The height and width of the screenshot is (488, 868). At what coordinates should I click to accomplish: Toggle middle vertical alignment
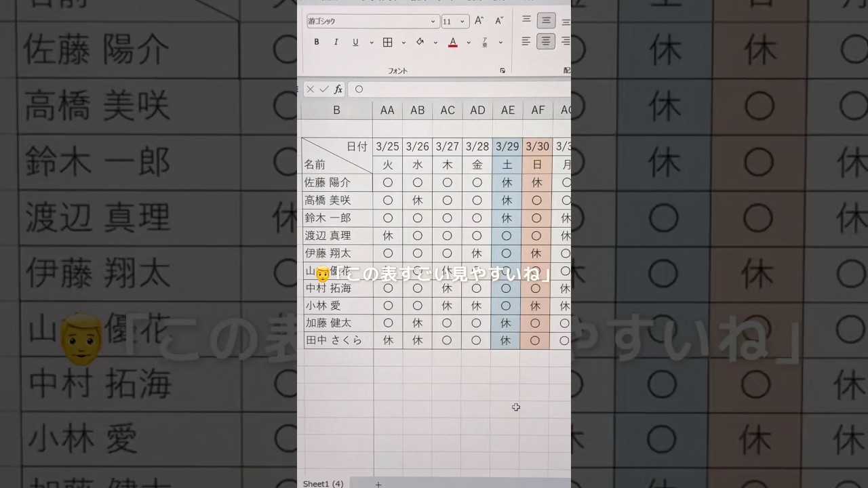tap(546, 20)
